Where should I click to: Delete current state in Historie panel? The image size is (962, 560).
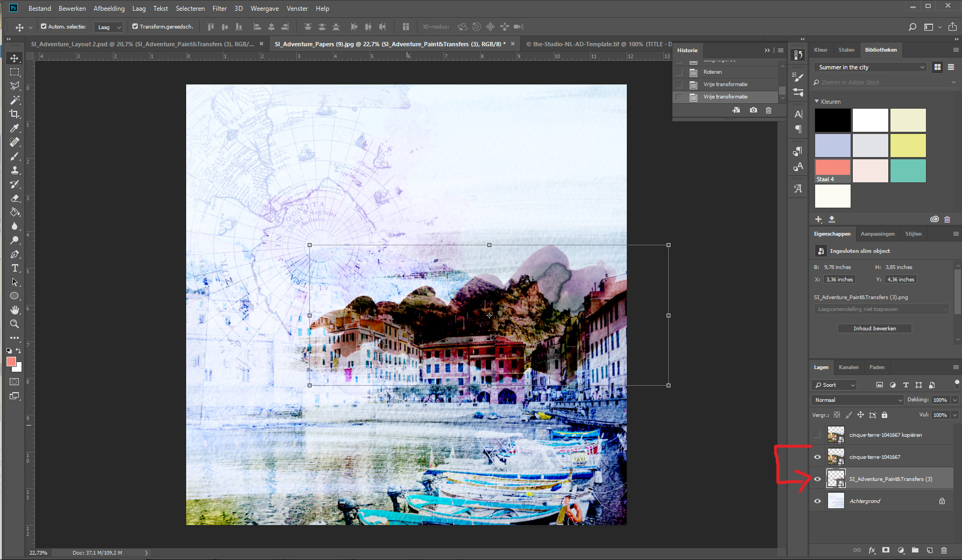point(768,110)
